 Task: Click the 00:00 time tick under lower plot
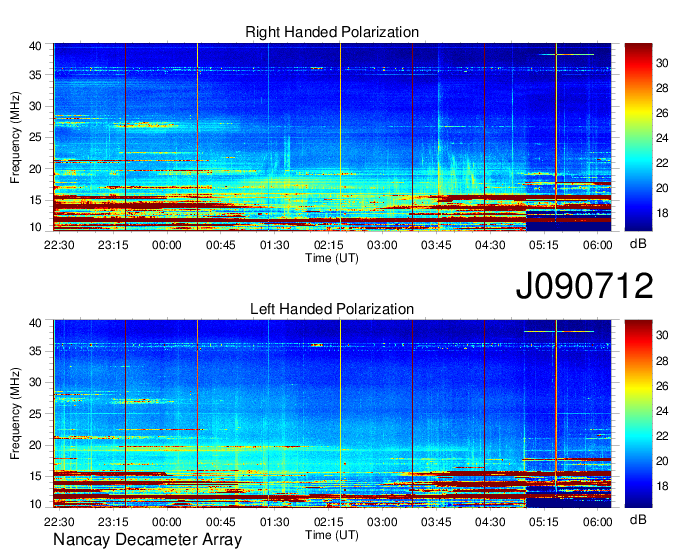pos(167,522)
